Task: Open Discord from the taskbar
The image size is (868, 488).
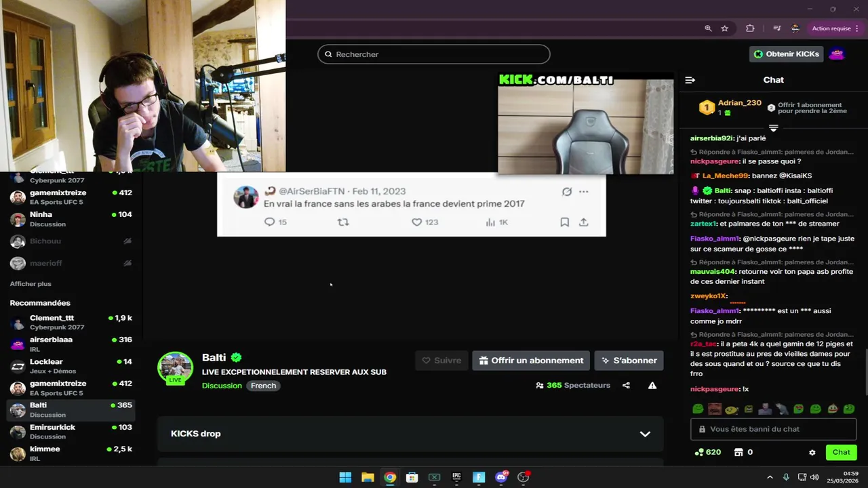Action: click(x=501, y=477)
